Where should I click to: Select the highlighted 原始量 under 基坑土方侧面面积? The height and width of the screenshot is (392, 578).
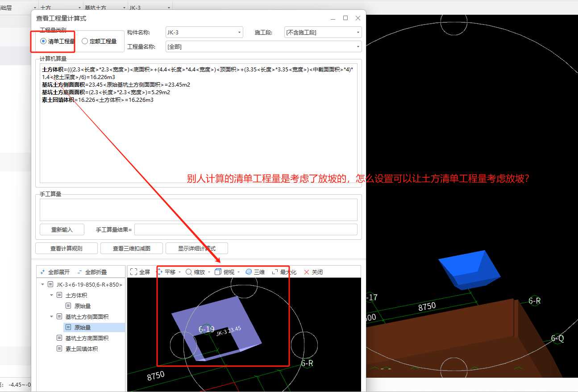pos(83,327)
